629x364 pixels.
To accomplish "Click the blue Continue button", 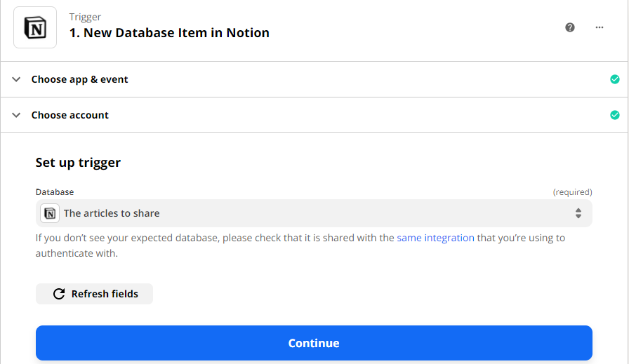I will [x=314, y=343].
